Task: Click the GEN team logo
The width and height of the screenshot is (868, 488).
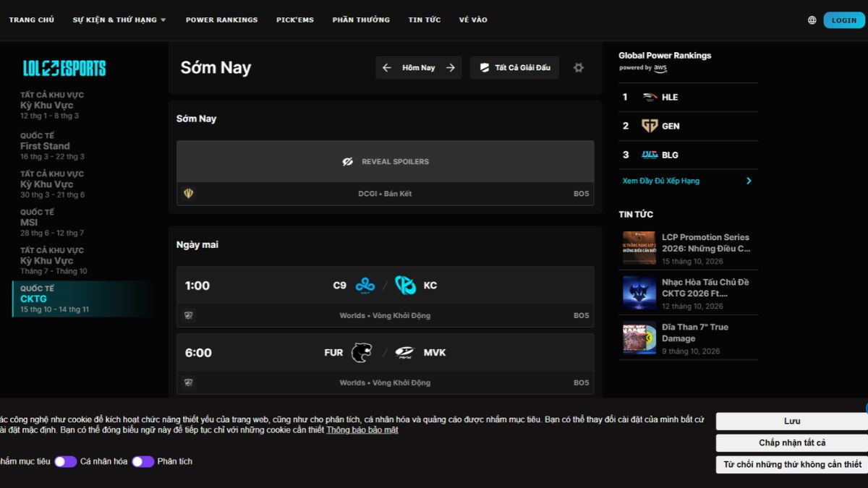Action: (650, 126)
